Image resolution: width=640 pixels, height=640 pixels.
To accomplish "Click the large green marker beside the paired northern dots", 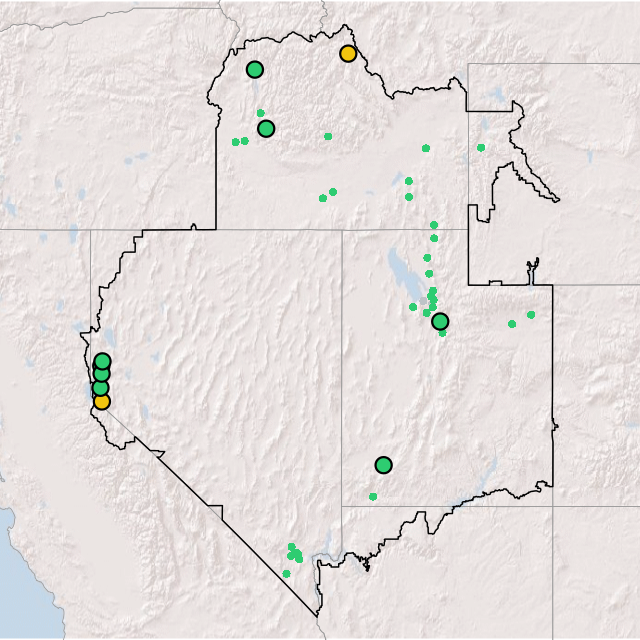I will [x=265, y=128].
